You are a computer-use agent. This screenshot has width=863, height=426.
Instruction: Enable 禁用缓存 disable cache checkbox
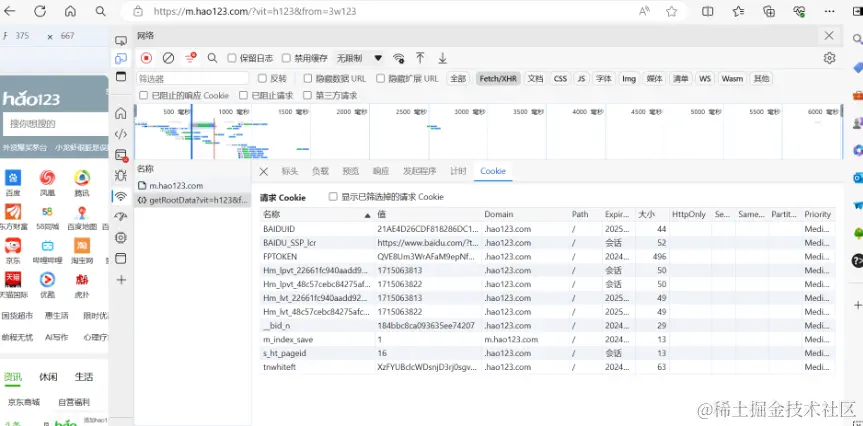pyautogui.click(x=286, y=58)
